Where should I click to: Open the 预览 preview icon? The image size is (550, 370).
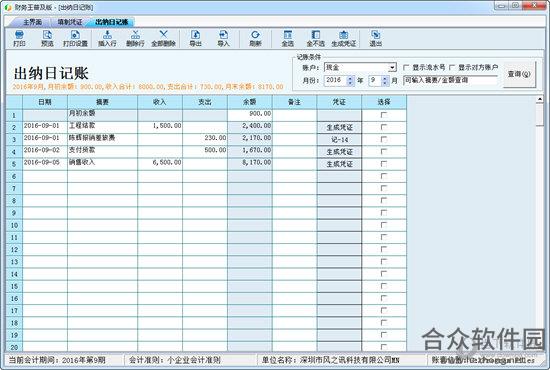(47, 39)
